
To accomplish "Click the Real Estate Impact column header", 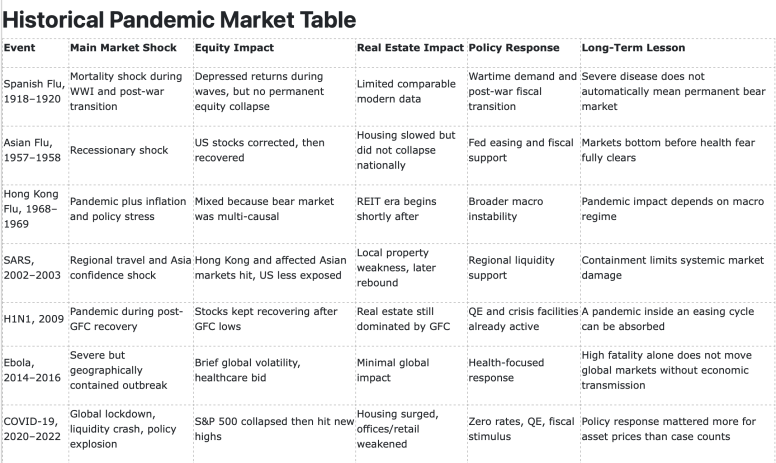I will pos(410,47).
